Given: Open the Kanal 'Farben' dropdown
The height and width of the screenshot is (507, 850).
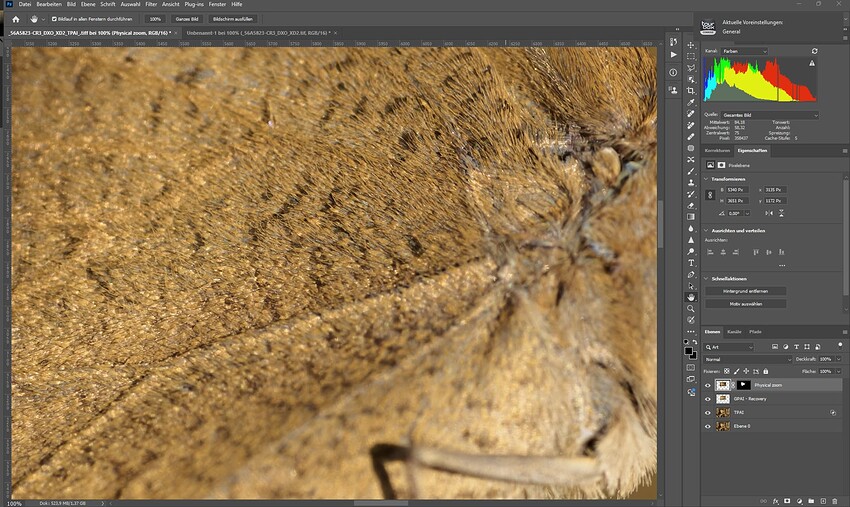Looking at the screenshot, I should click(744, 51).
